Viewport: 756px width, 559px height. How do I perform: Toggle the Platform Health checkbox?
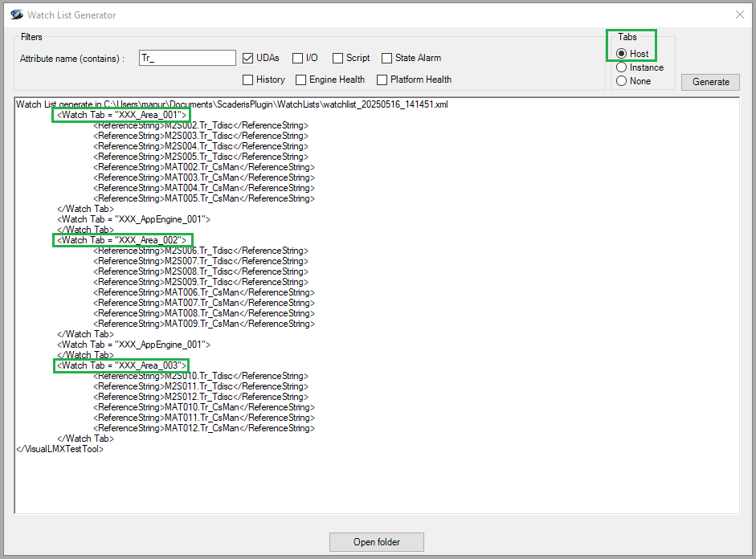(382, 80)
